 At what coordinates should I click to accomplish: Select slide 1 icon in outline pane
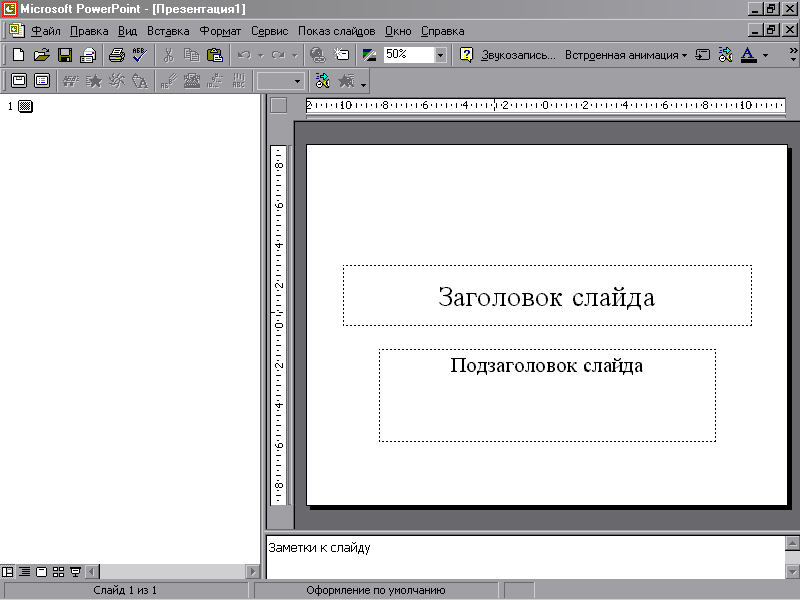click(x=25, y=107)
